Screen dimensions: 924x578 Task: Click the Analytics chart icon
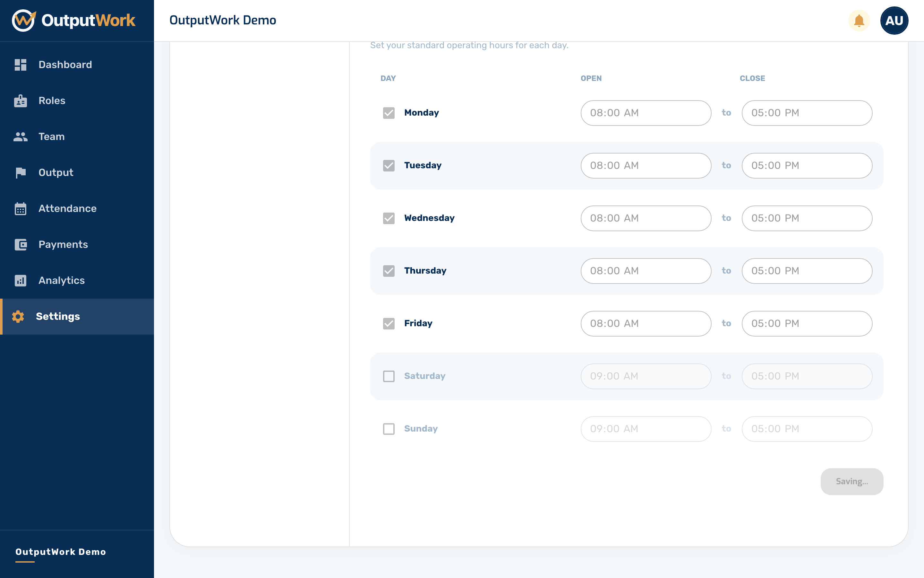coord(21,281)
